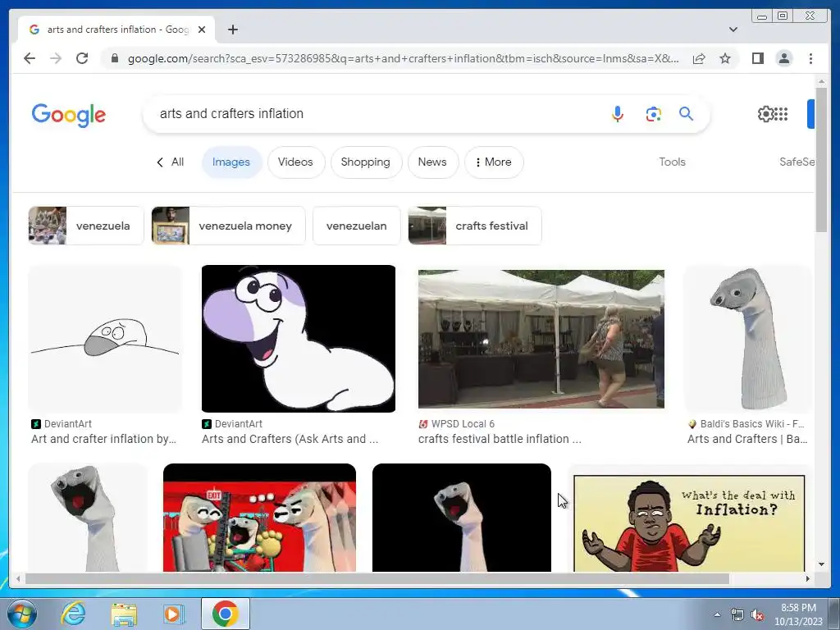The image size is (840, 630).
Task: Open Windows Explorer folder from taskbar
Action: 124,614
